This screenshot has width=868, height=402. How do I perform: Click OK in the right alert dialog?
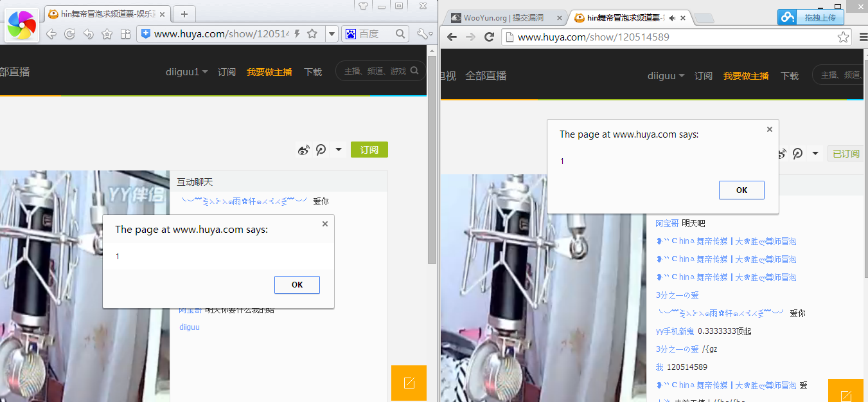click(741, 190)
